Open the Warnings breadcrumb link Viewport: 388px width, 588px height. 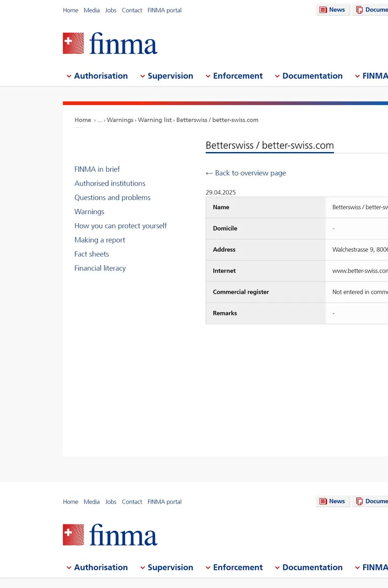pos(120,120)
